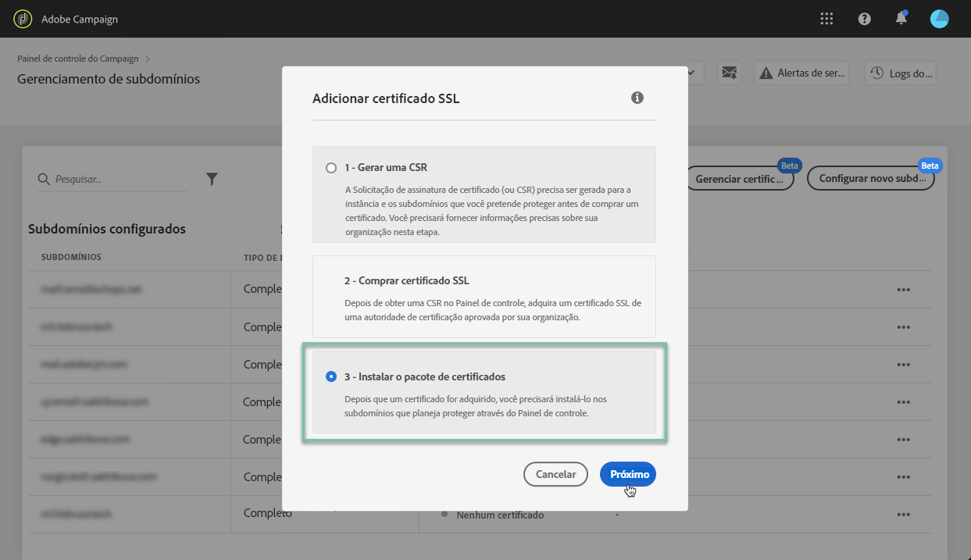Click 'Gerenciar certific...' button
971x560 pixels.
click(739, 178)
